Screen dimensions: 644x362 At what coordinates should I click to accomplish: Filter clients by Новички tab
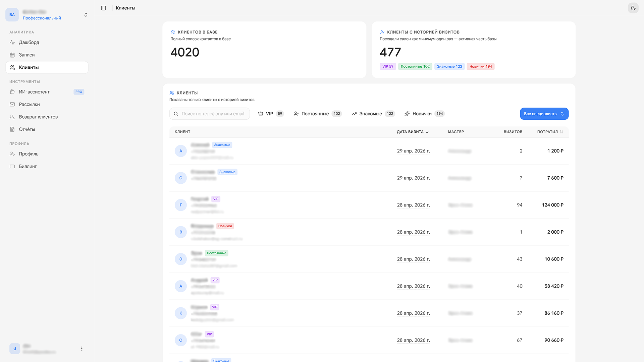pos(425,114)
